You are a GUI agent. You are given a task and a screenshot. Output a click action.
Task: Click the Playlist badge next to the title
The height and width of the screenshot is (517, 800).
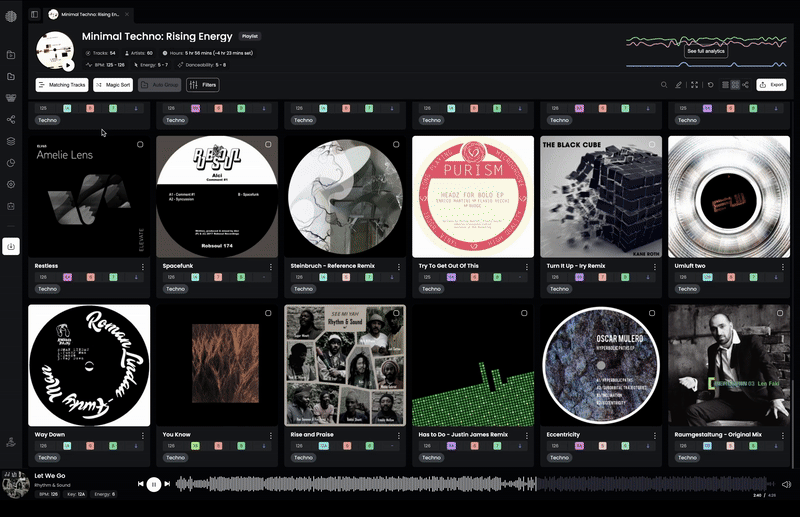(x=249, y=36)
